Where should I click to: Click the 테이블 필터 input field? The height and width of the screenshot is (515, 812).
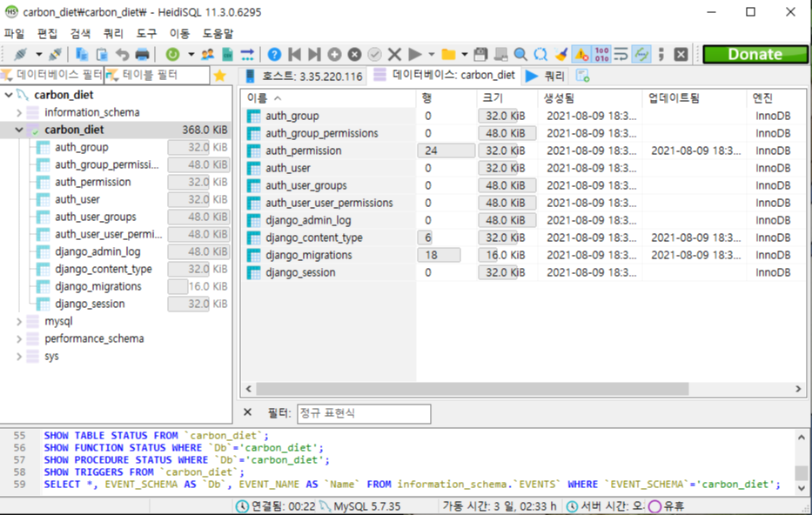point(158,75)
